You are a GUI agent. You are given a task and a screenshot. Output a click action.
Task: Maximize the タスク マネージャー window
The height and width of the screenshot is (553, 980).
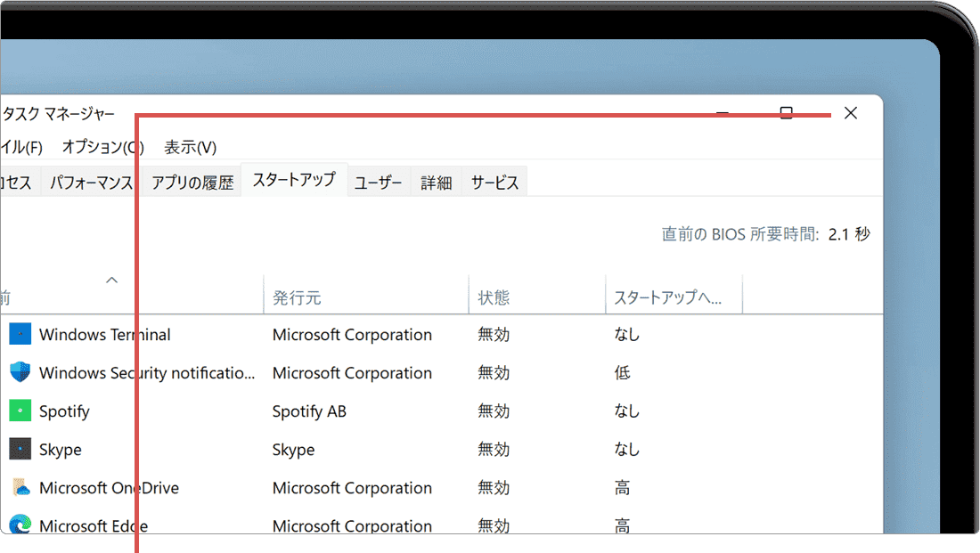787,113
